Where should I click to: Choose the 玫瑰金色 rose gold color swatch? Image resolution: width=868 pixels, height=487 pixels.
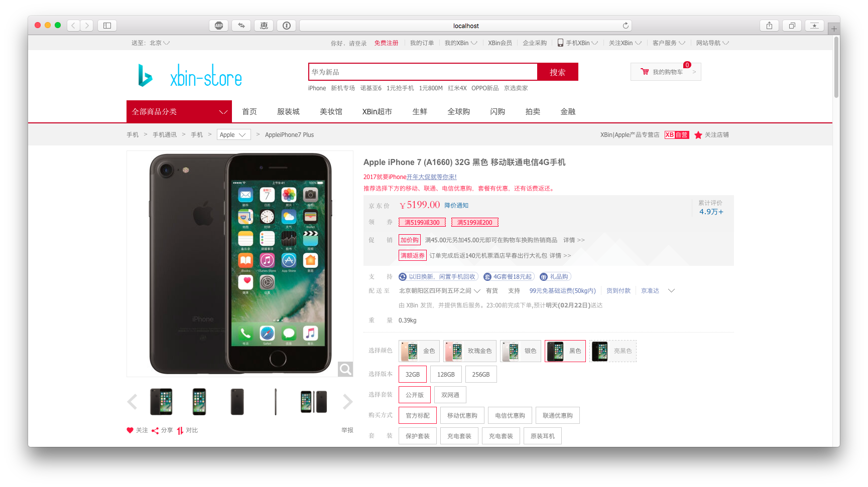click(x=470, y=351)
